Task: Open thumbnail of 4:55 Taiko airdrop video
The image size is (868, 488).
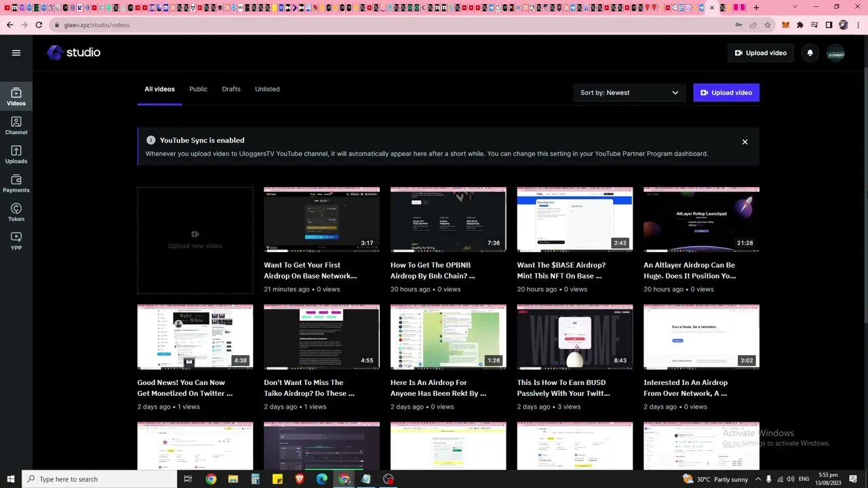Action: [321, 337]
